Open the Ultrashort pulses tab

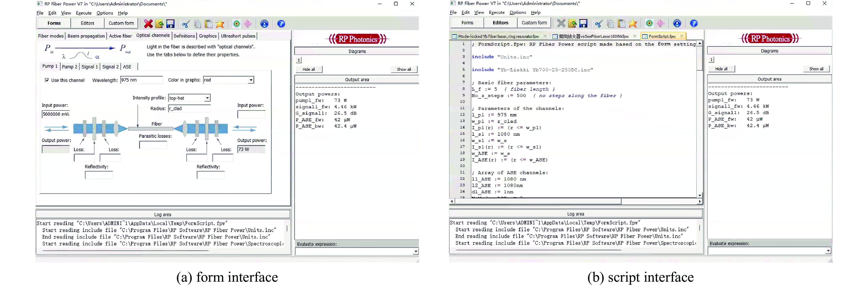coord(238,36)
